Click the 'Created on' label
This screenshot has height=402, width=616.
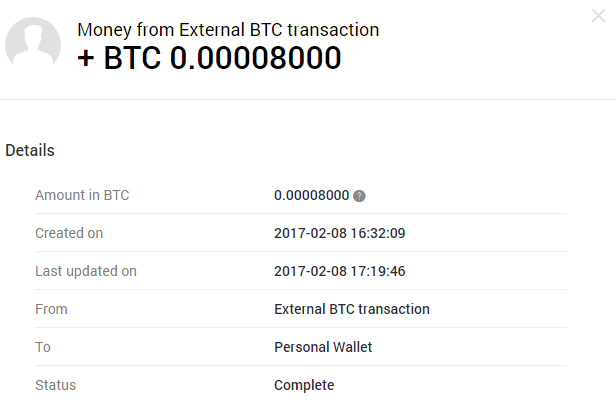coord(69,233)
